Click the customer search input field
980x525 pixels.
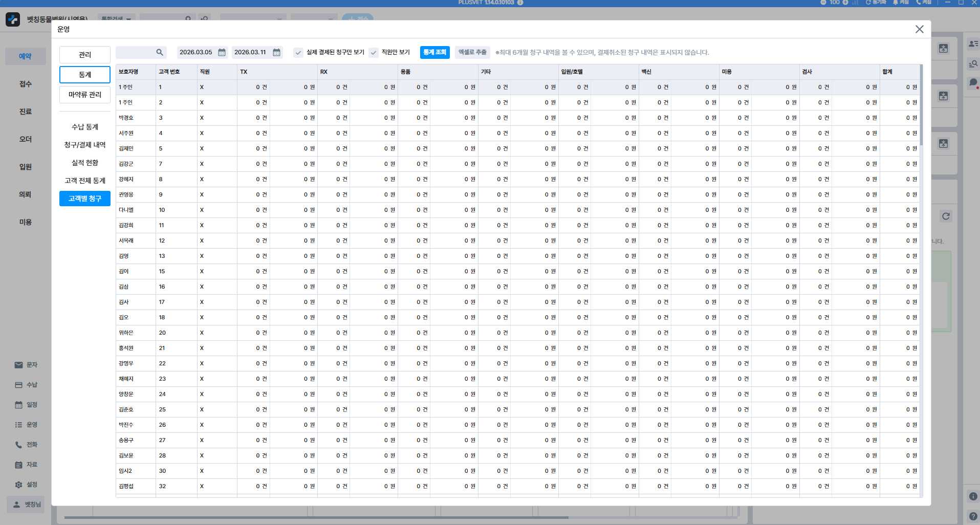135,52
